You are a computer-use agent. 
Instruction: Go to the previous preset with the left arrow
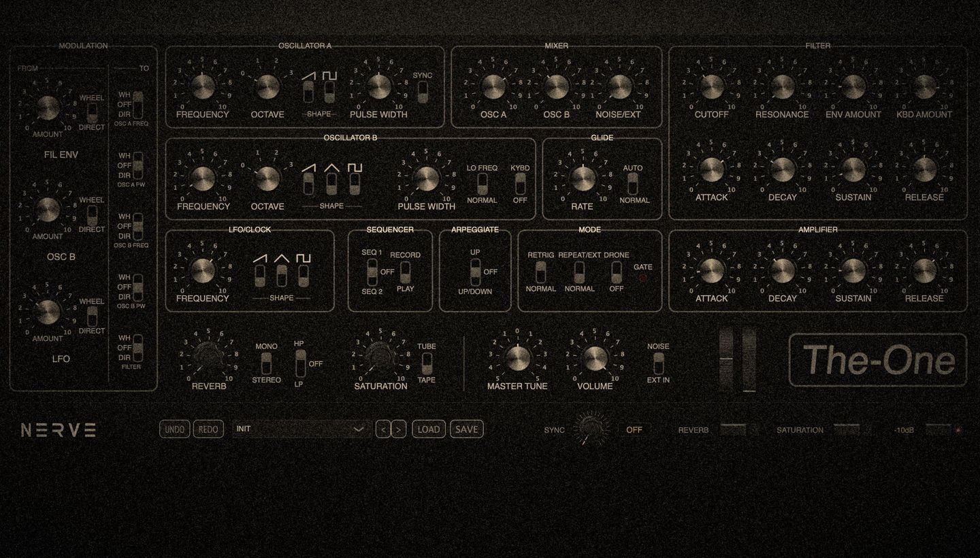[383, 429]
